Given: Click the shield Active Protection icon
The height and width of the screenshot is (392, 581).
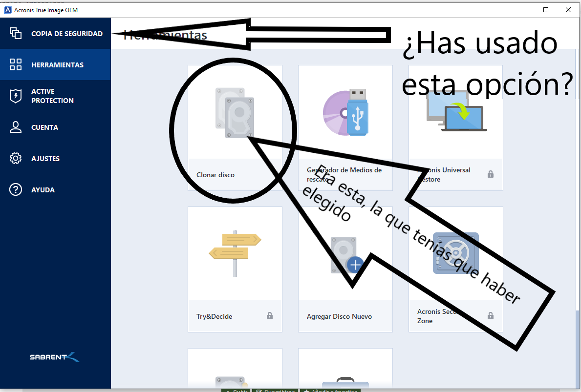Looking at the screenshot, I should (16, 96).
